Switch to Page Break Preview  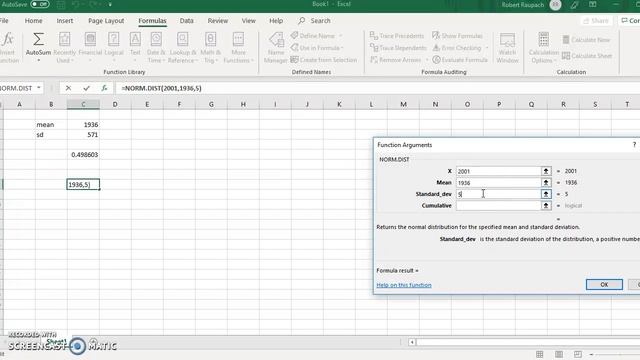tap(578, 354)
